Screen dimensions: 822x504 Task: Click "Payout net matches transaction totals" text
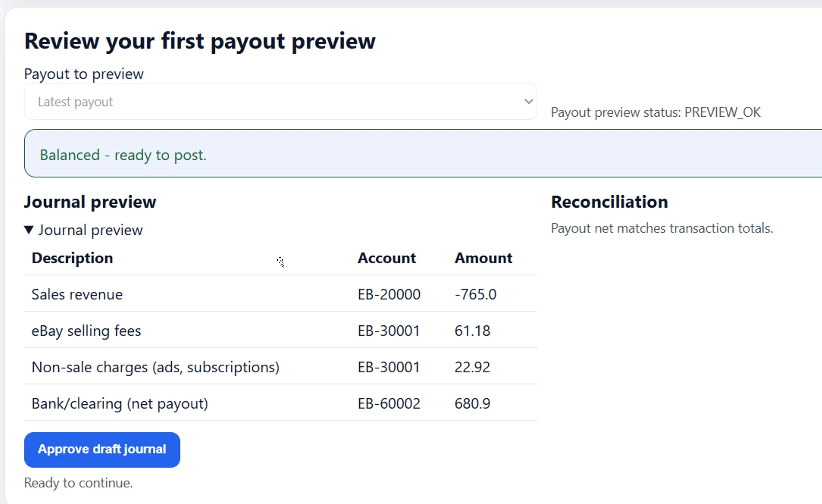pyautogui.click(x=662, y=228)
